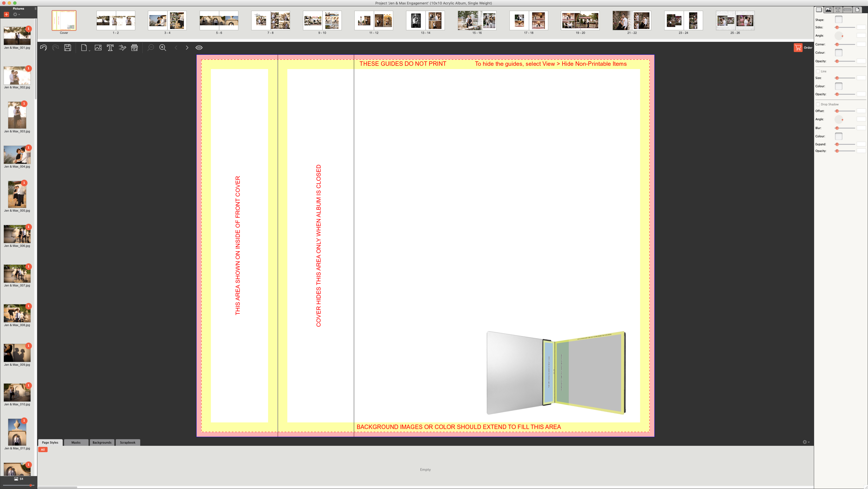The width and height of the screenshot is (868, 489).
Task: Adjust the Sides slider
Action: 845,27
